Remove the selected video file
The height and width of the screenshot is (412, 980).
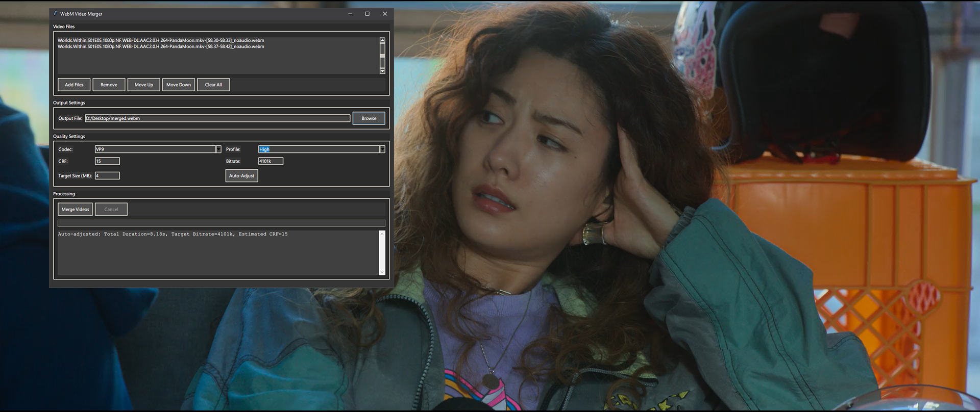point(109,85)
